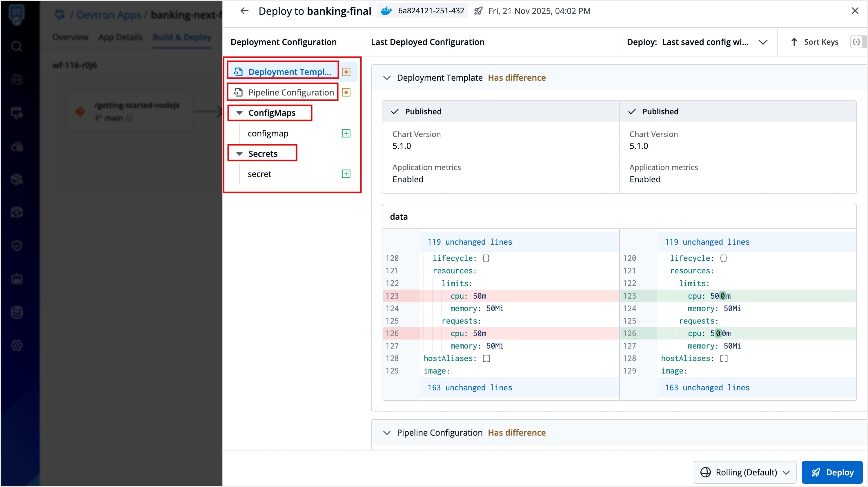Select the configmap entry

point(268,134)
